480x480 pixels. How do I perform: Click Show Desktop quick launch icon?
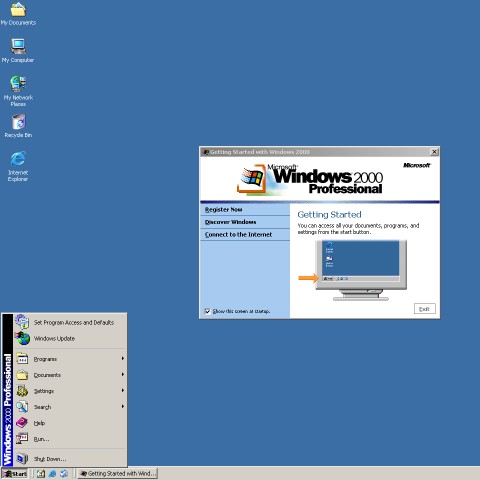(x=41, y=474)
